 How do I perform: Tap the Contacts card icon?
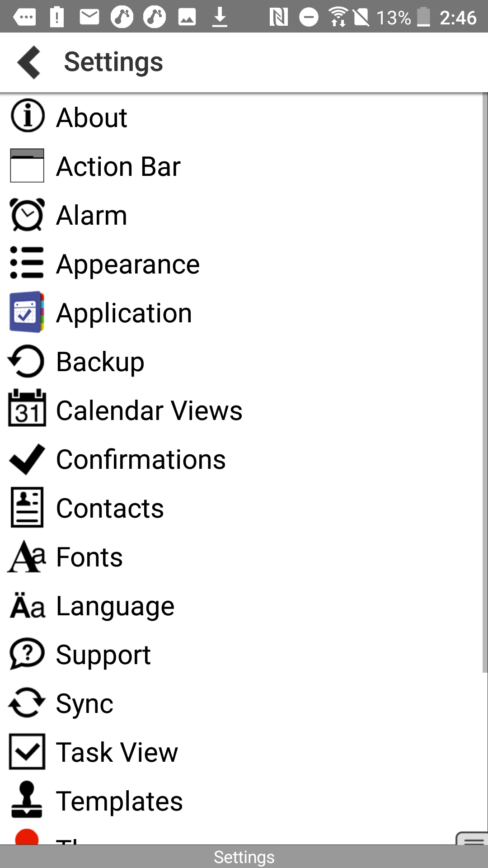(x=27, y=508)
